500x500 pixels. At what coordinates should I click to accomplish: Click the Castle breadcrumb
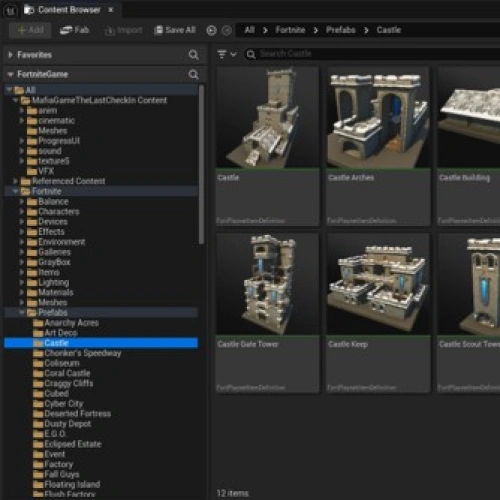pos(389,30)
